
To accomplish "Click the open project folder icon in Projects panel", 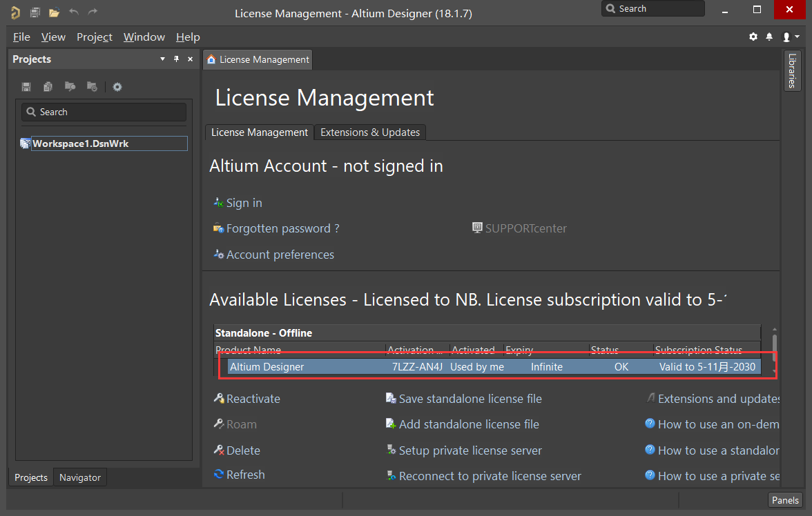I will (x=70, y=86).
